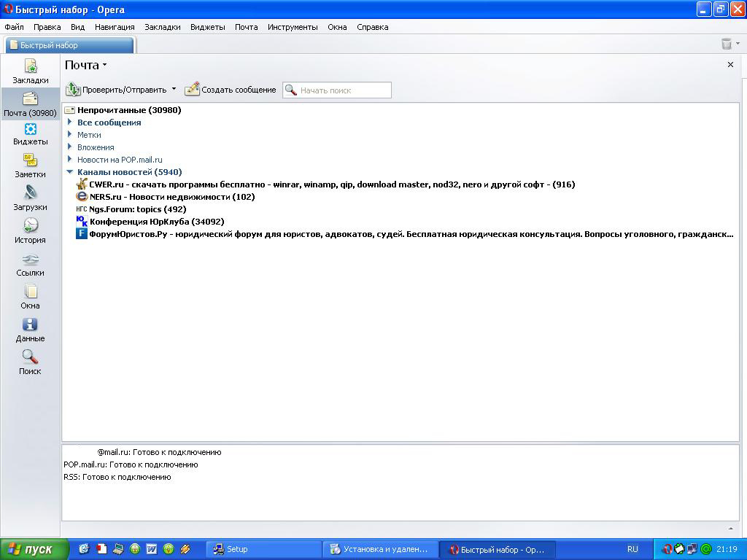Open the Инструменты menu

[293, 27]
